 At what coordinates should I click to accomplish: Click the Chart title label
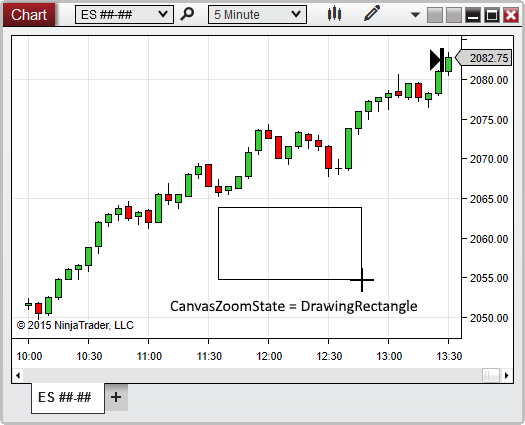[29, 15]
